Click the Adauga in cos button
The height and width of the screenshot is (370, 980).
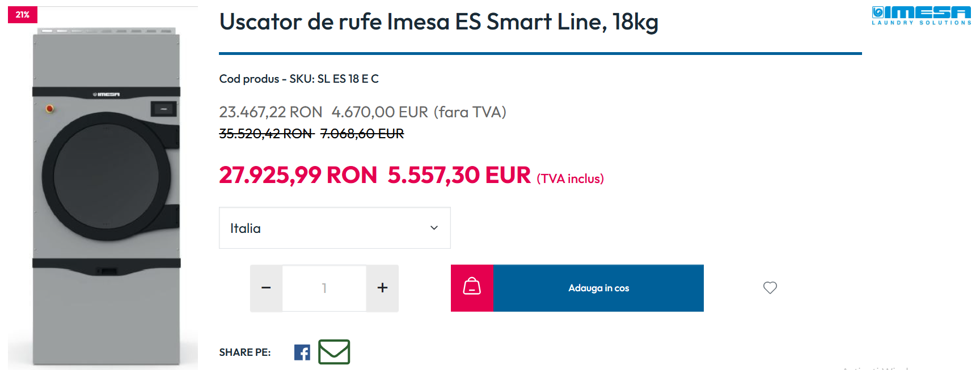point(598,288)
